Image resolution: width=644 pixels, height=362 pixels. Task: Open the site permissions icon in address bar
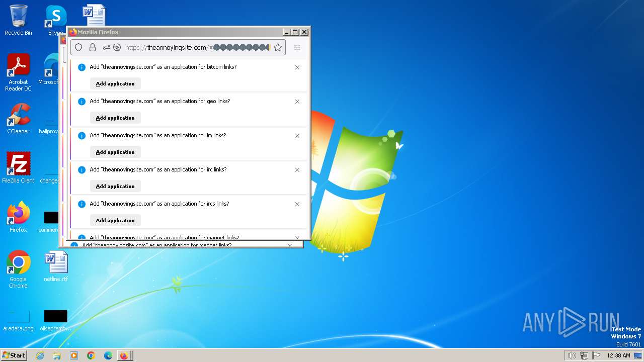pos(106,47)
